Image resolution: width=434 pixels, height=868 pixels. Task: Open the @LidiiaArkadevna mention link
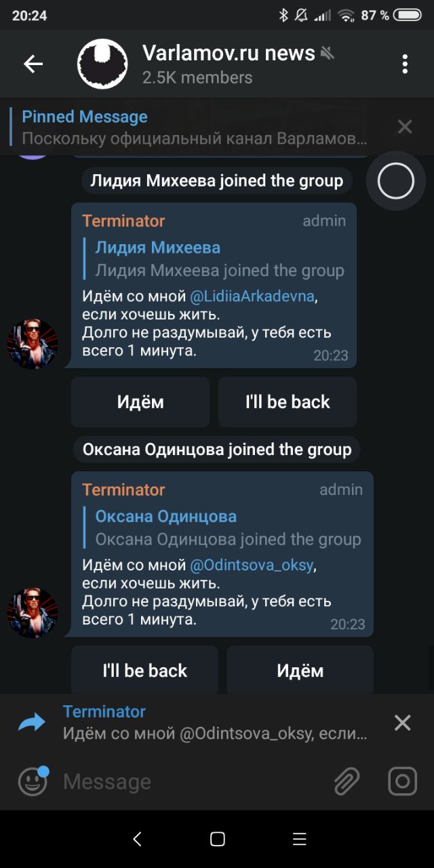pyautogui.click(x=253, y=297)
